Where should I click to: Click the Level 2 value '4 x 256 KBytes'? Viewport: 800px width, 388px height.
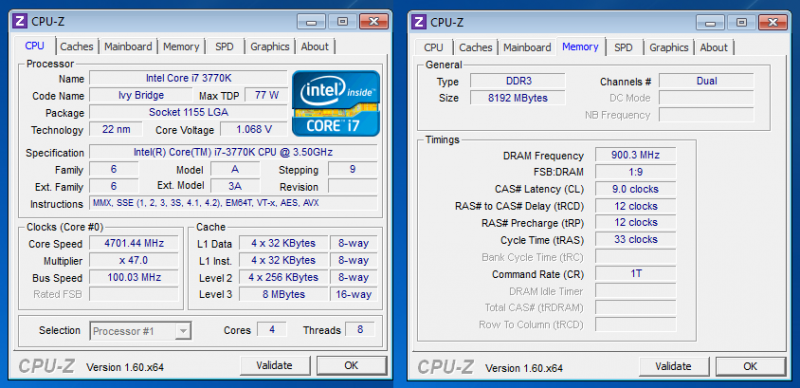[283, 277]
